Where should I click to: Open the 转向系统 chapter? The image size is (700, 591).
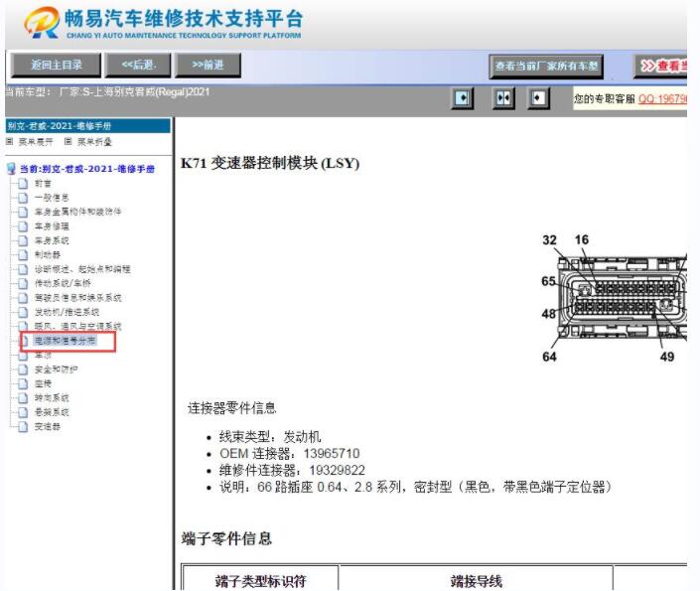[x=52, y=398]
